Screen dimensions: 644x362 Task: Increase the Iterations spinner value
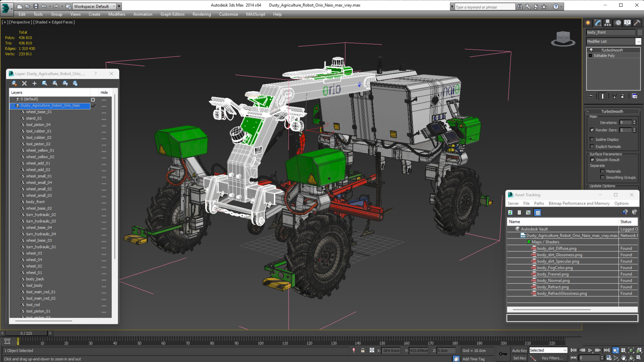(x=634, y=121)
